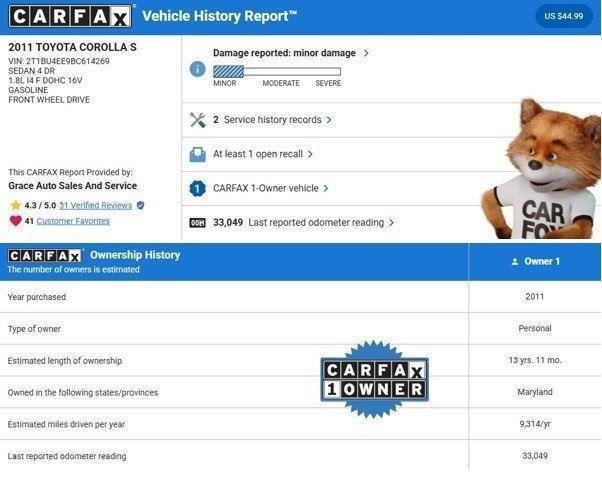Click the 4.3 / 5.0 rating text
Viewport: 602px width, 489px height.
[x=40, y=205]
